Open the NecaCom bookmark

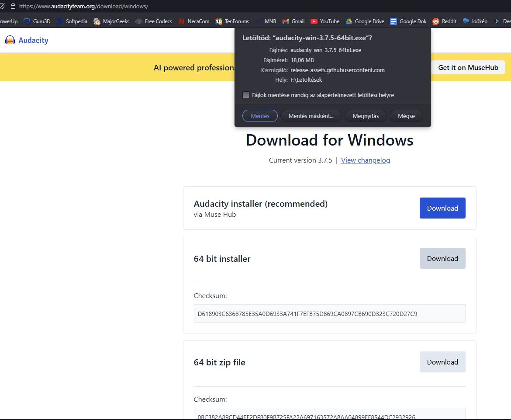coord(194,21)
